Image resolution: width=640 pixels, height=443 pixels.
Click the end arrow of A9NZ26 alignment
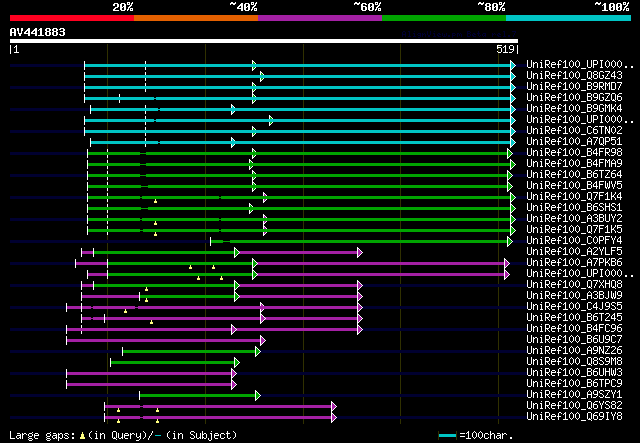pos(258,352)
